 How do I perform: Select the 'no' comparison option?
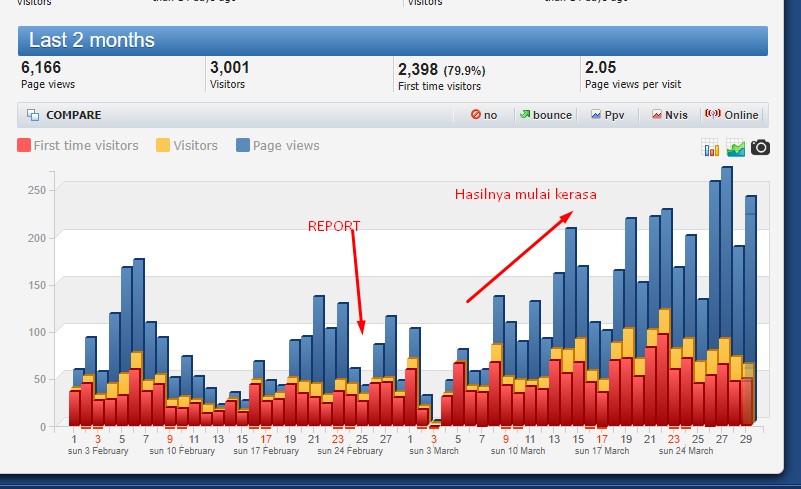pyautogui.click(x=484, y=115)
